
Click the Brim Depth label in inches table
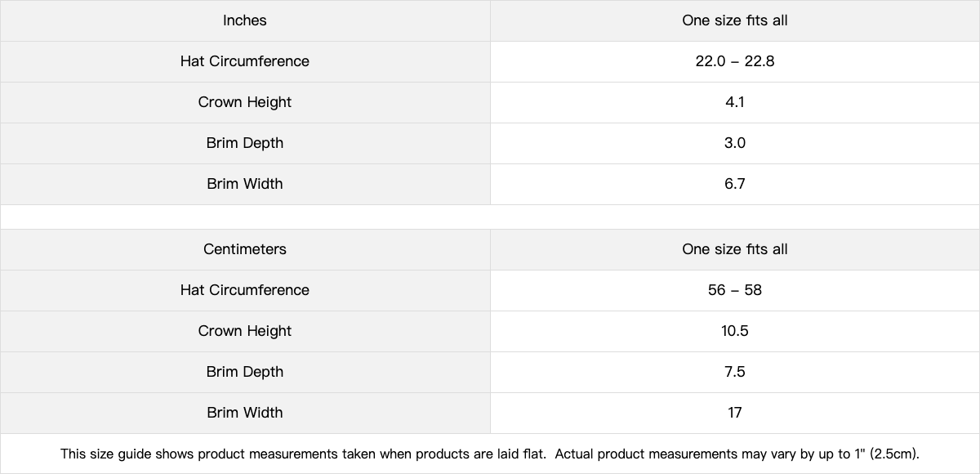click(x=245, y=143)
